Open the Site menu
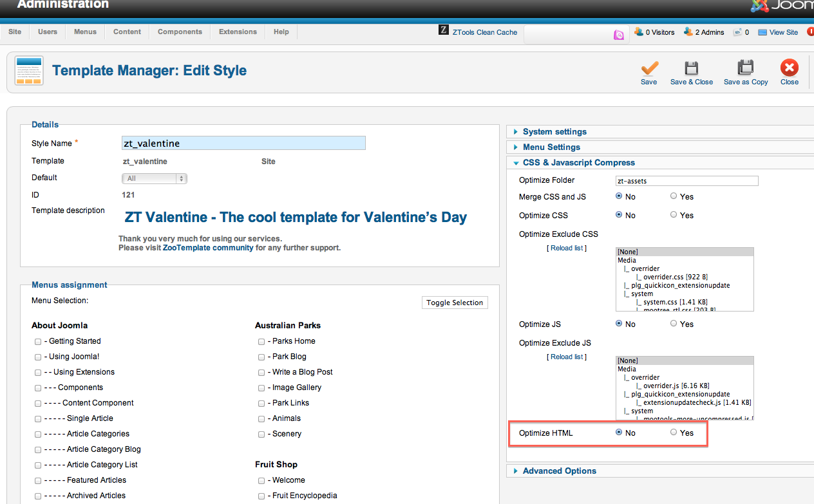Screen dimensions: 814x504 tap(15, 32)
